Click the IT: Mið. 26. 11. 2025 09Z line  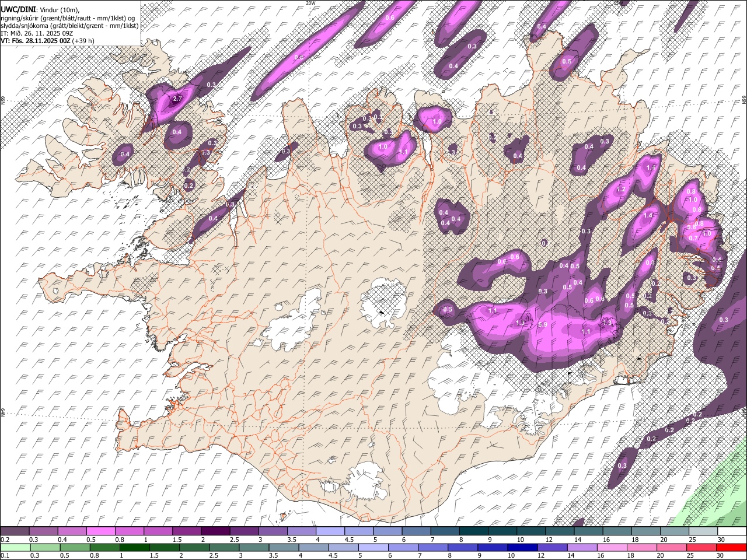[x=36, y=33]
